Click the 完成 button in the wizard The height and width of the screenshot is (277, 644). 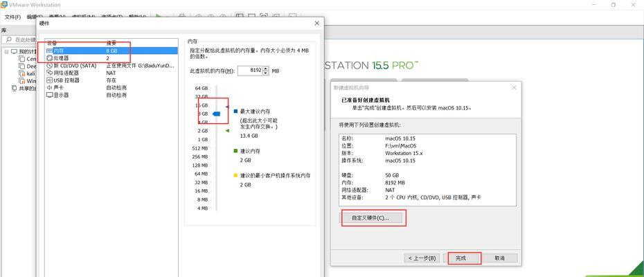pos(461,258)
